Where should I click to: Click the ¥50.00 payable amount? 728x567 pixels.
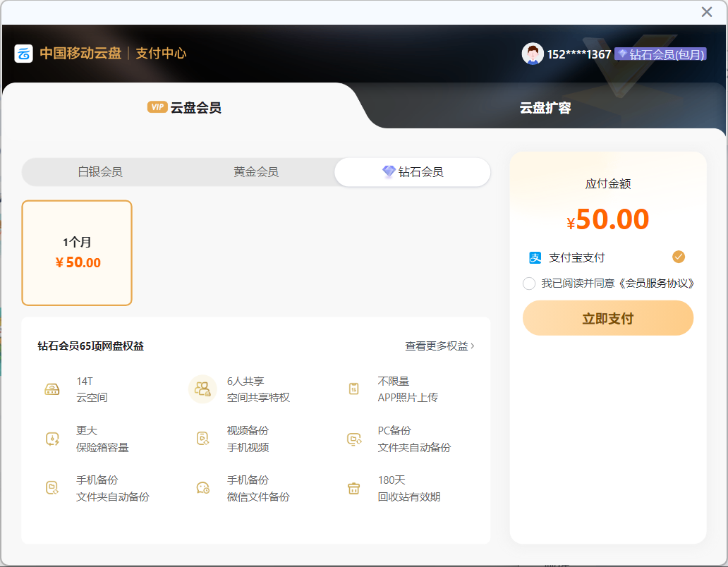tap(608, 219)
